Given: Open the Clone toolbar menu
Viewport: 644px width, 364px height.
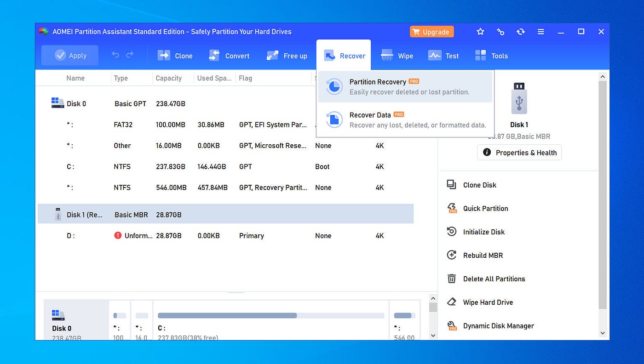Looking at the screenshot, I should [x=175, y=56].
